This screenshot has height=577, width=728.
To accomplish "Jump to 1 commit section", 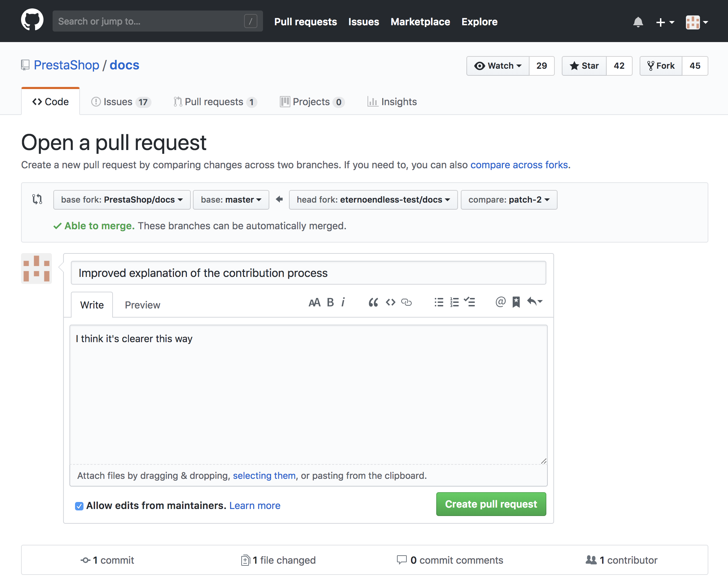I will (107, 560).
